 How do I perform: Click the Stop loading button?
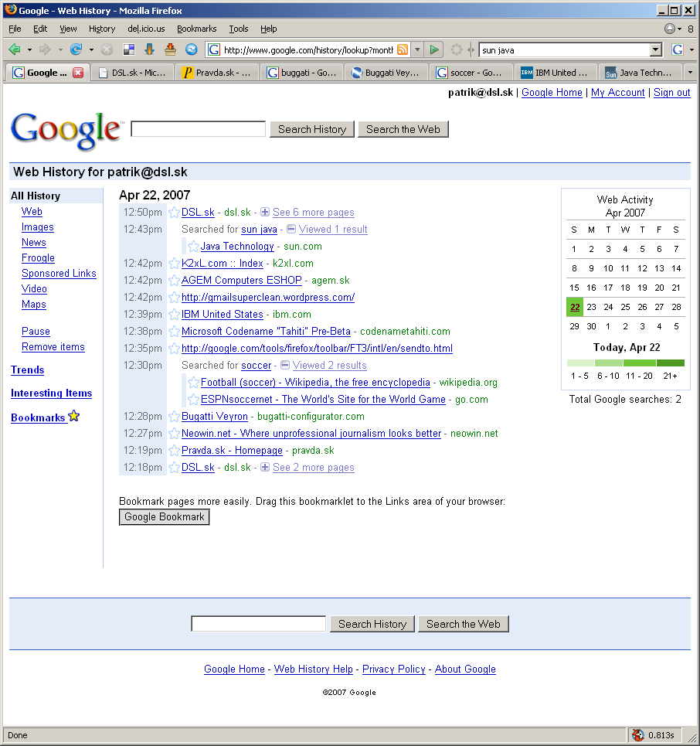coord(107,49)
